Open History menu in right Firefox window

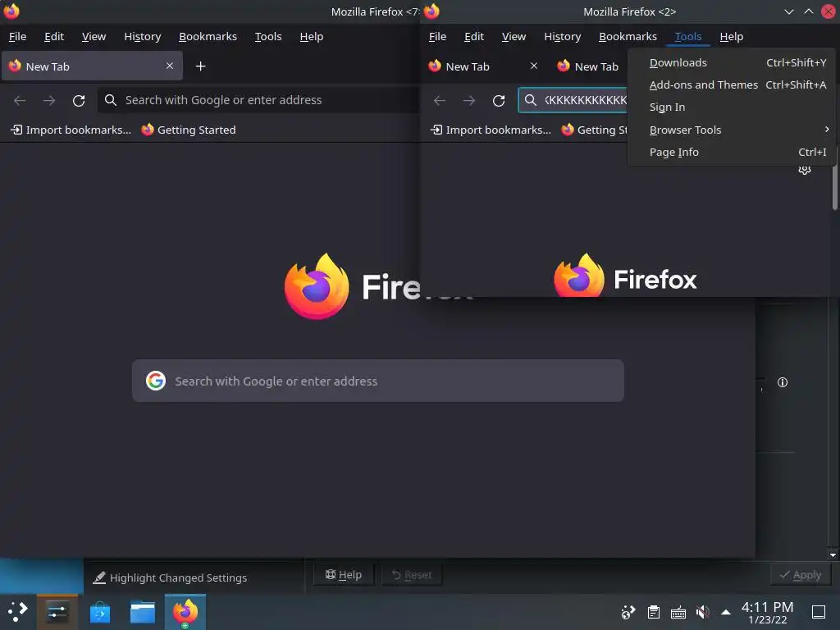(x=563, y=36)
